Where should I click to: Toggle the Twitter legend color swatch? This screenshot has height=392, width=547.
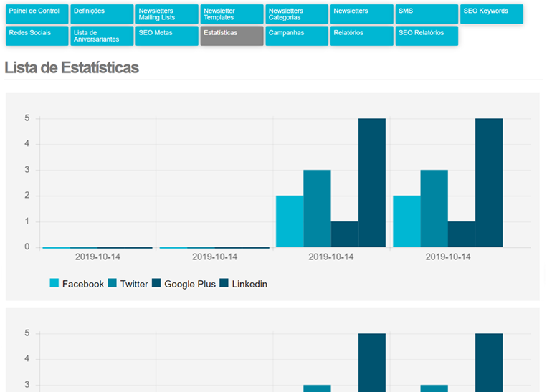(112, 283)
